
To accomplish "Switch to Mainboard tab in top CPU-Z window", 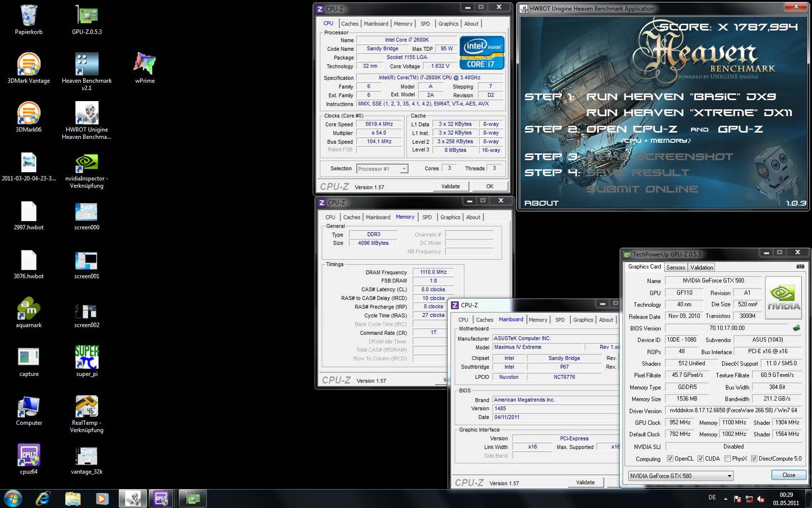I will tap(376, 24).
